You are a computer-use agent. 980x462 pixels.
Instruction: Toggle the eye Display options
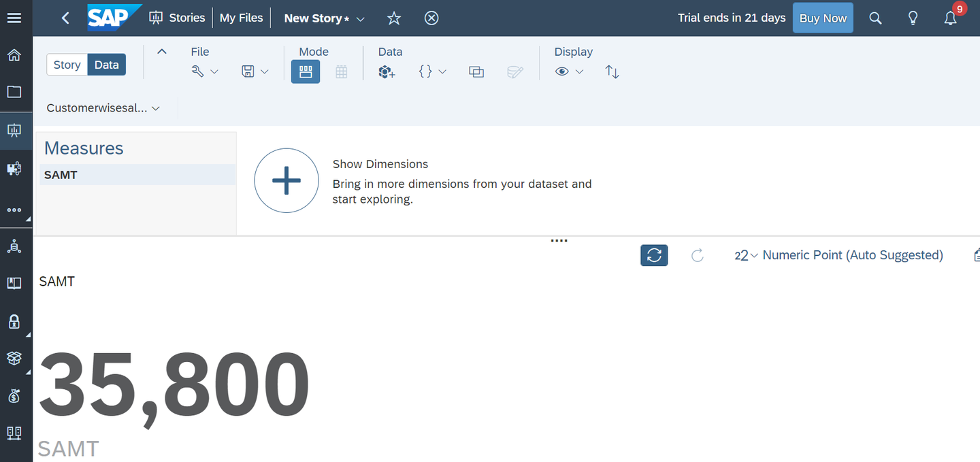pos(569,71)
